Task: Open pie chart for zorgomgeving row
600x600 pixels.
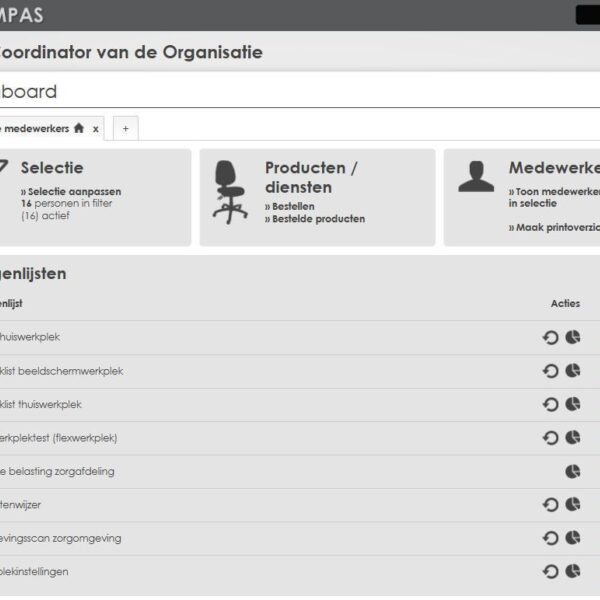Action: point(573,538)
